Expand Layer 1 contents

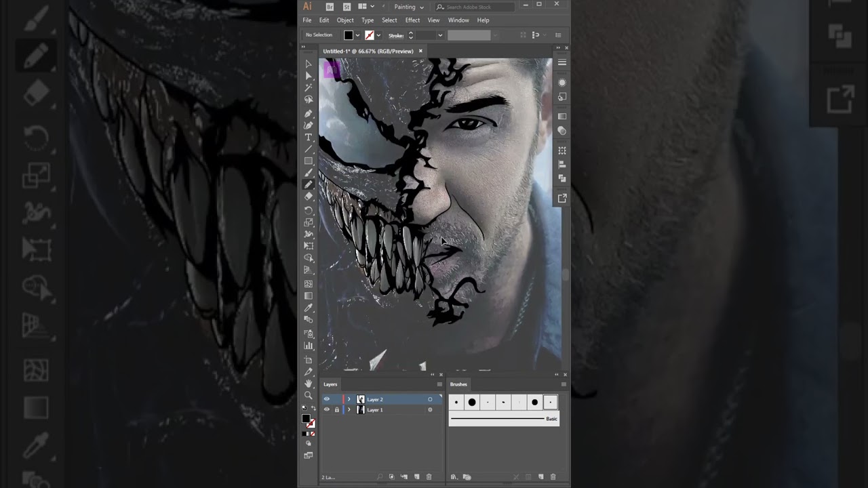349,410
